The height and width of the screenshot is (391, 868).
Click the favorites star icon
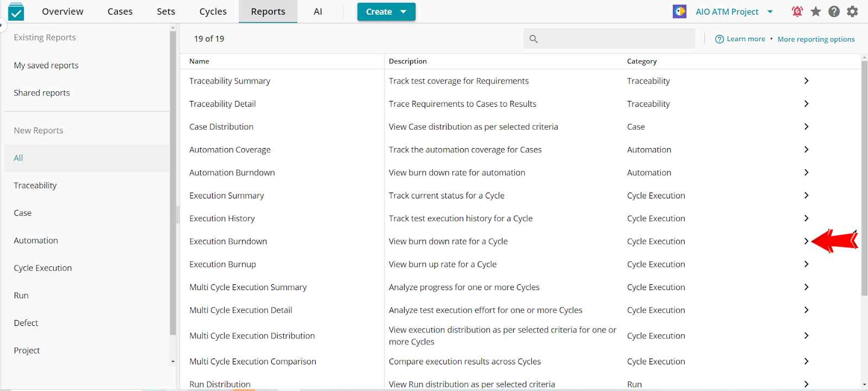point(815,11)
